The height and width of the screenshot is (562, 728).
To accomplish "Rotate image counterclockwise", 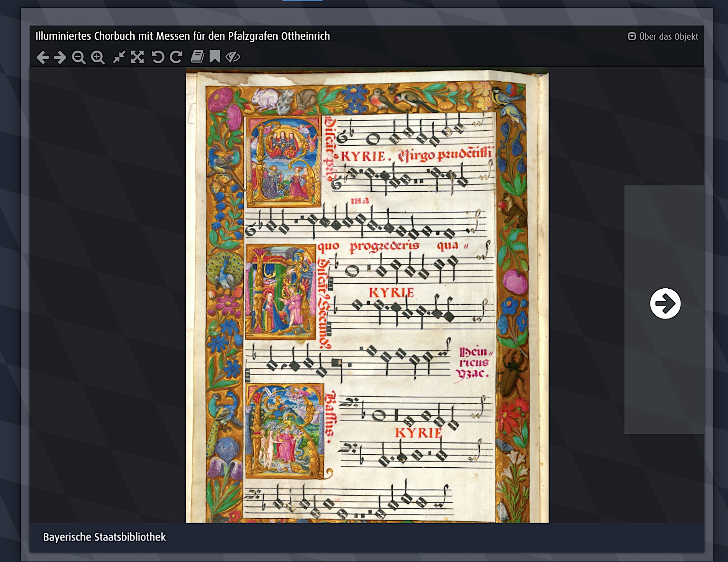I will pos(157,57).
